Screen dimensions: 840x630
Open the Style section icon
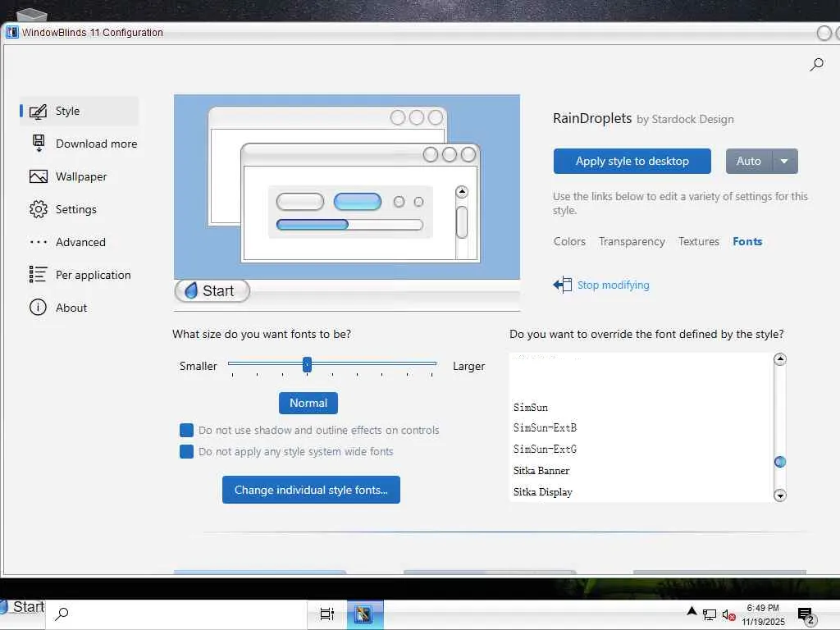(x=38, y=112)
